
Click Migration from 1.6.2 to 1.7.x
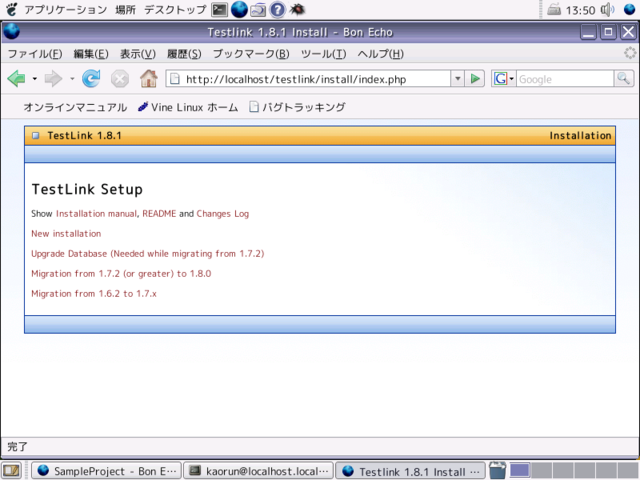(94, 293)
